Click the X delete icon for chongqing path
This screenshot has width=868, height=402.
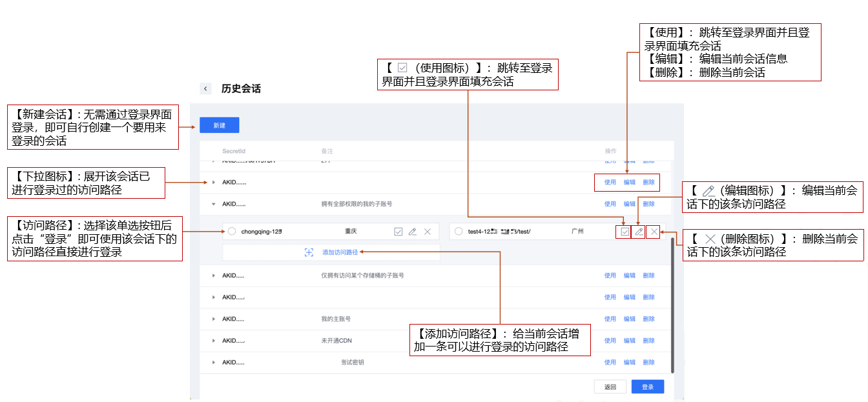428,232
